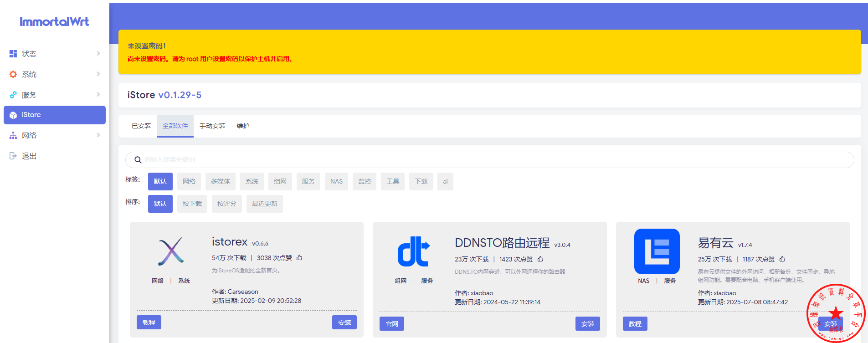868x343 pixels.
Task: Install istorex with 安装 button
Action: point(344,323)
